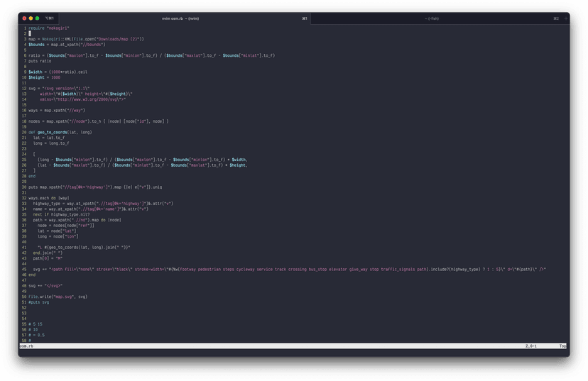Image resolution: width=588 pixels, height=381 pixels.
Task: Click the cursor position indicator in status line
Action: click(x=530, y=346)
